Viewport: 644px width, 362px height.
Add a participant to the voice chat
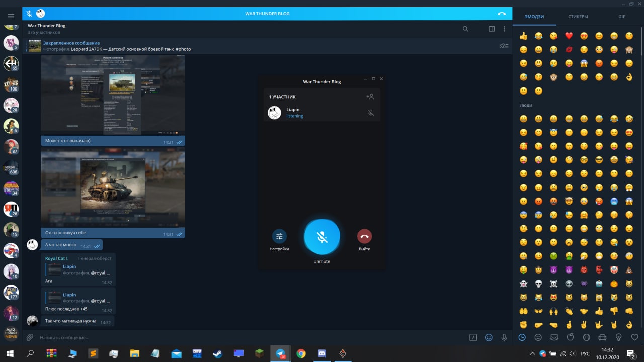point(370,96)
